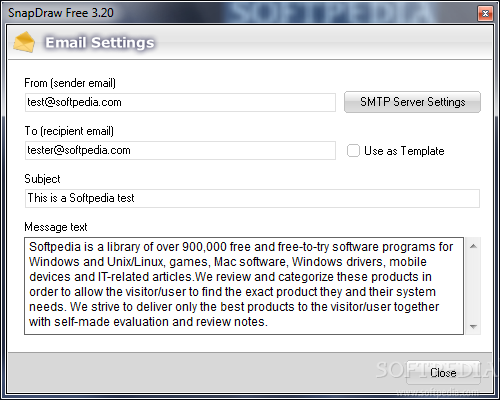Open SMTP Server Settings
Viewport: 500px width, 400px height.
point(412,102)
